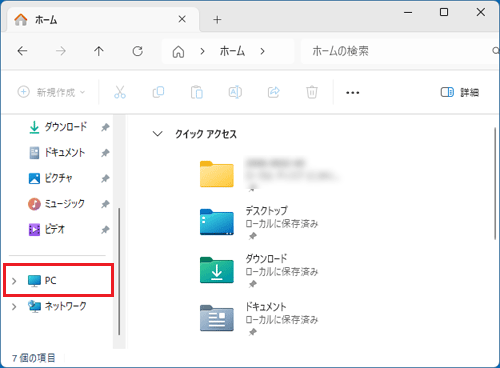The height and width of the screenshot is (368, 500).
Task: Navigate up one folder level
Action: [99, 51]
